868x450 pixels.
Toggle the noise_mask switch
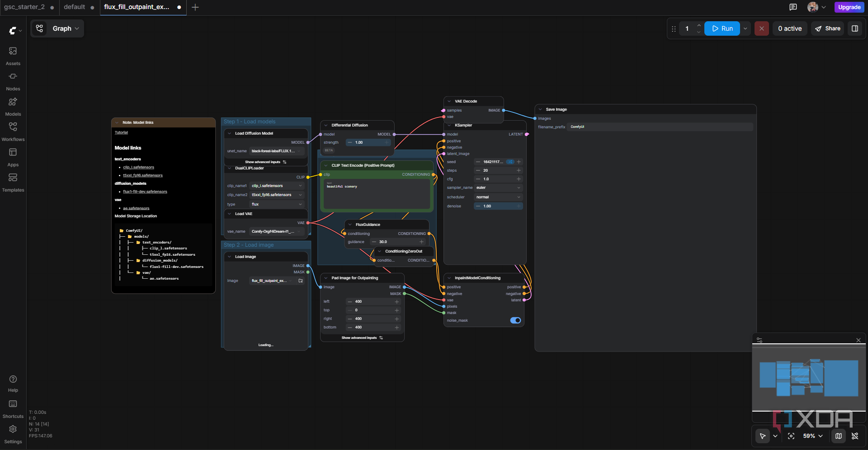(515, 320)
